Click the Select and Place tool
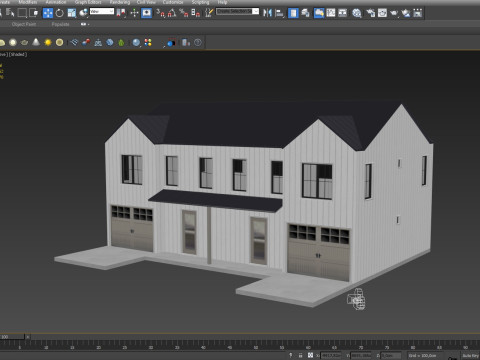 (x=83, y=13)
